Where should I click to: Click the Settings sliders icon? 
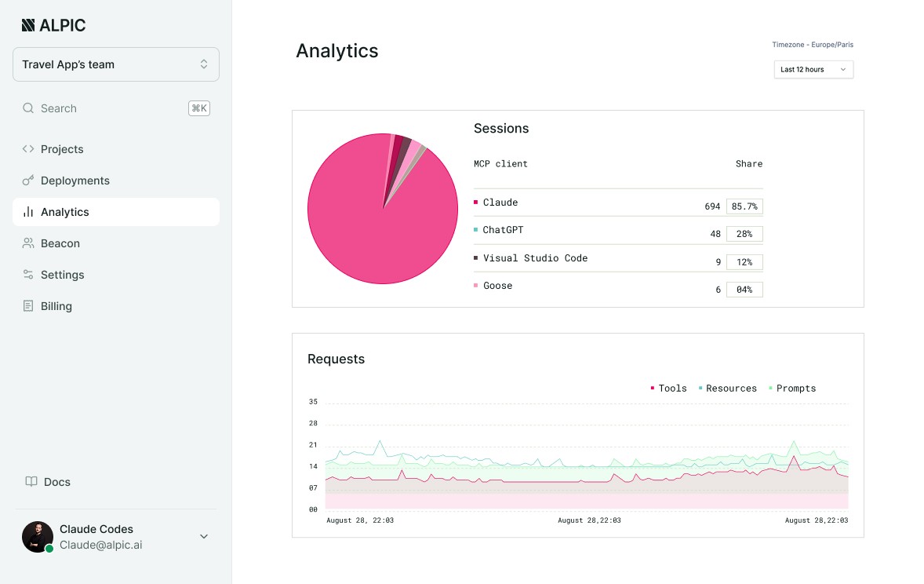(x=28, y=274)
